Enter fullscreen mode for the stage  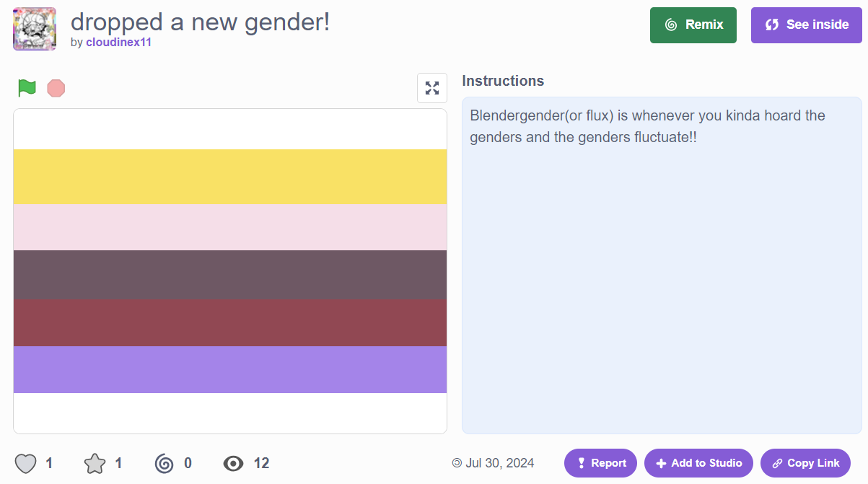coord(432,88)
